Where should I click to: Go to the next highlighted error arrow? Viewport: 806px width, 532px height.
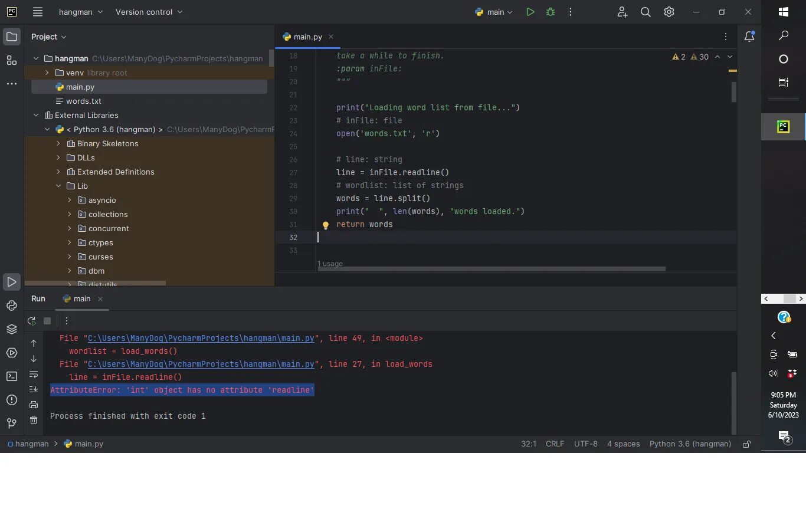pos(730,57)
